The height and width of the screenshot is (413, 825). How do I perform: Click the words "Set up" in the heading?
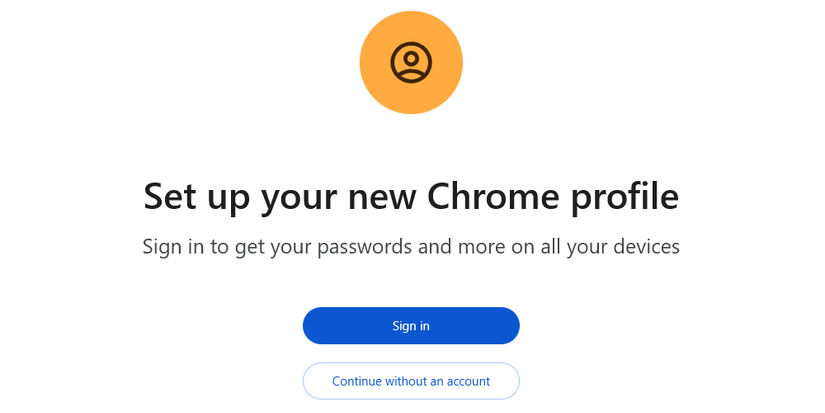[197, 196]
